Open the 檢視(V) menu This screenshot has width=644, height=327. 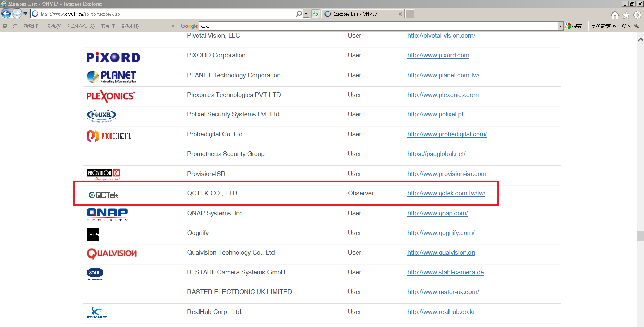[54, 26]
